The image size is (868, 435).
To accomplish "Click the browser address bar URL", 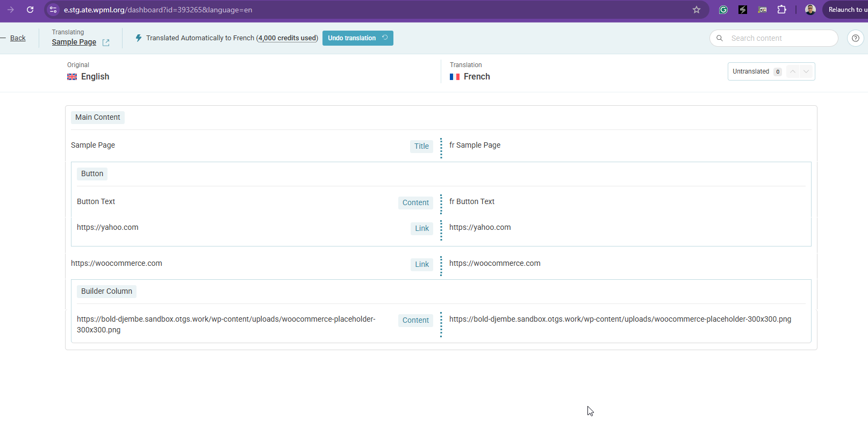I will 158,10.
